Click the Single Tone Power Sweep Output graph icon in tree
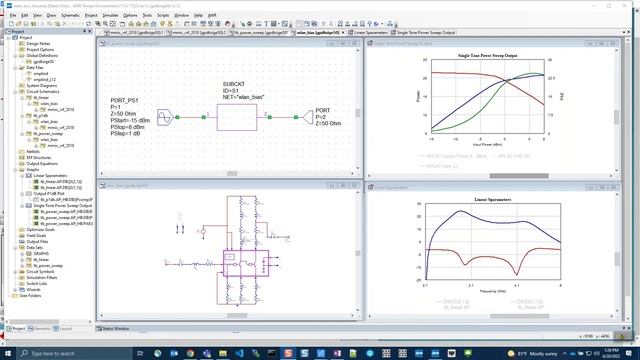This screenshot has height=360, width=640. 29,206
